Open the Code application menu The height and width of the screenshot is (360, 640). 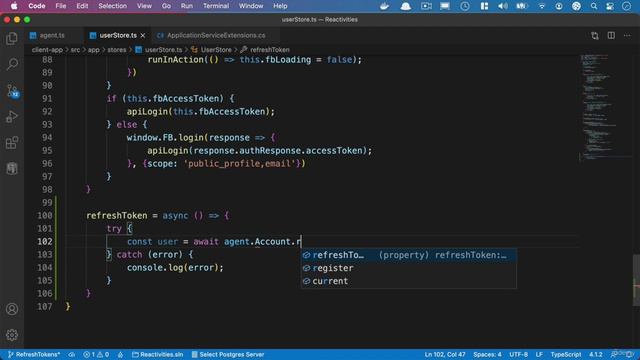[37, 6]
